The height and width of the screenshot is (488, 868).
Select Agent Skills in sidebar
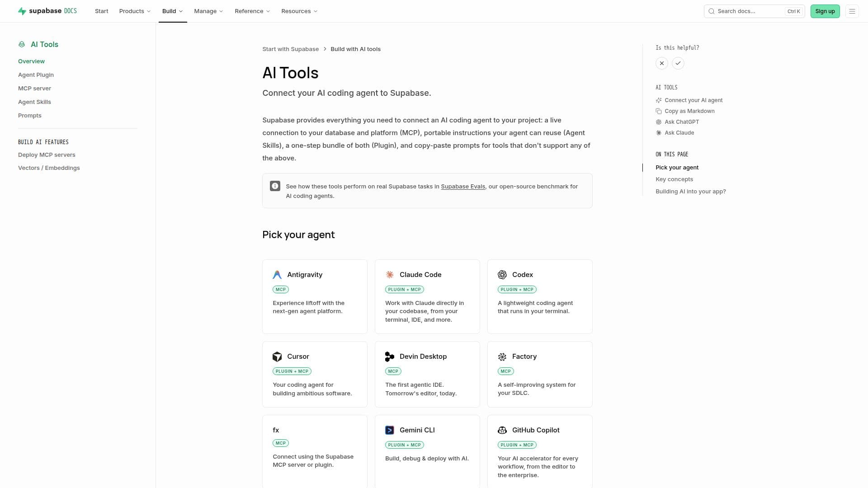tap(34, 102)
